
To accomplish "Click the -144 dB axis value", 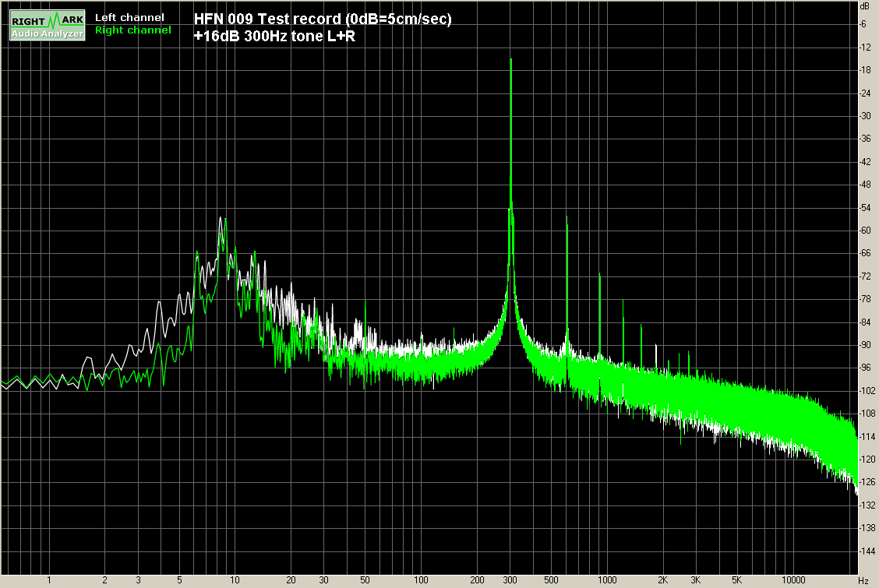I will click(867, 551).
